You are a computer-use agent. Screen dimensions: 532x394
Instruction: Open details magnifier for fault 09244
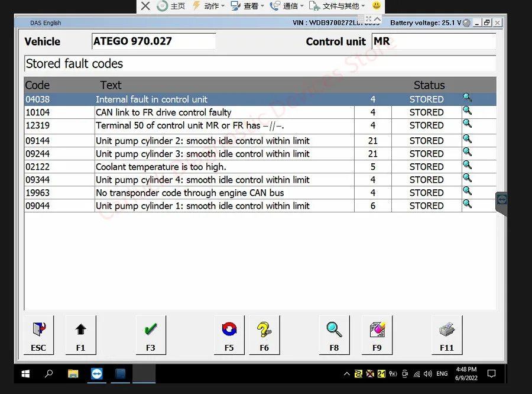[x=467, y=152]
